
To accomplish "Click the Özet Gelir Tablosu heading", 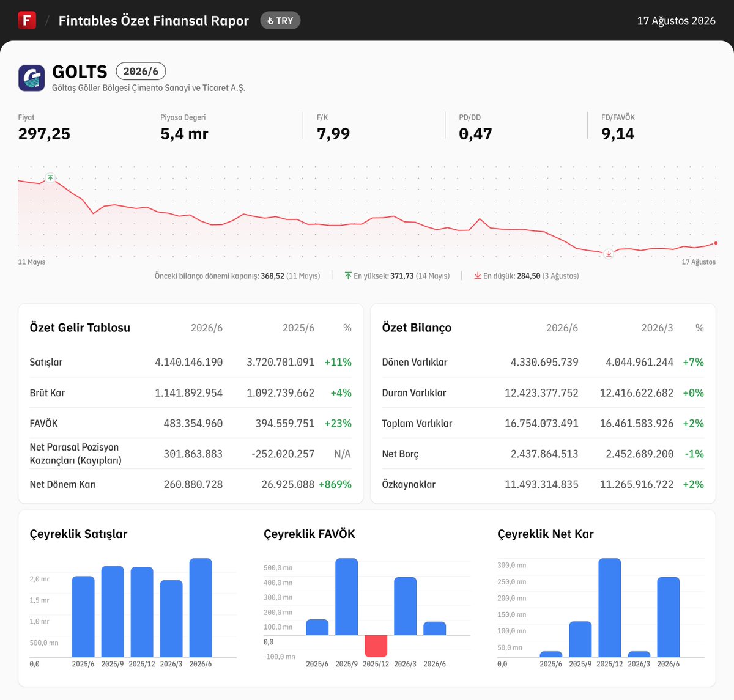I will click(80, 328).
